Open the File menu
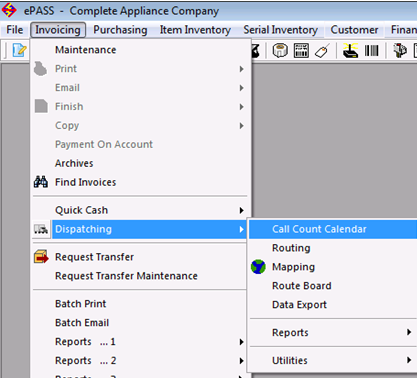The width and height of the screenshot is (417, 378). coord(15,30)
